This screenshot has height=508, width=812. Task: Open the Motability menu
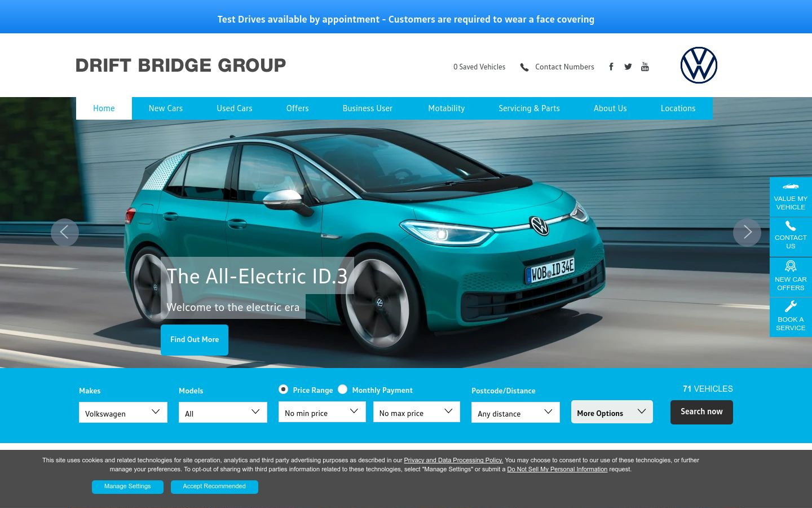(447, 108)
